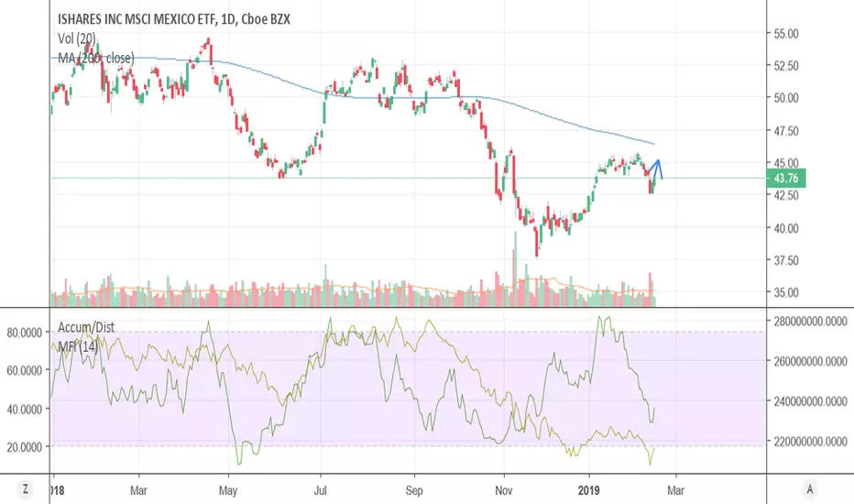Click the MA (200, close) indicator label
The height and width of the screenshot is (504, 854).
(96, 58)
